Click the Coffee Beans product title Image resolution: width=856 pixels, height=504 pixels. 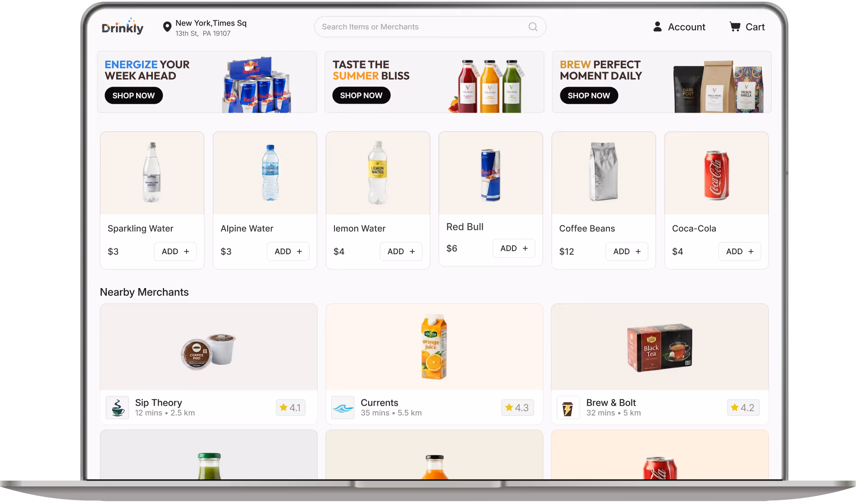click(x=587, y=229)
